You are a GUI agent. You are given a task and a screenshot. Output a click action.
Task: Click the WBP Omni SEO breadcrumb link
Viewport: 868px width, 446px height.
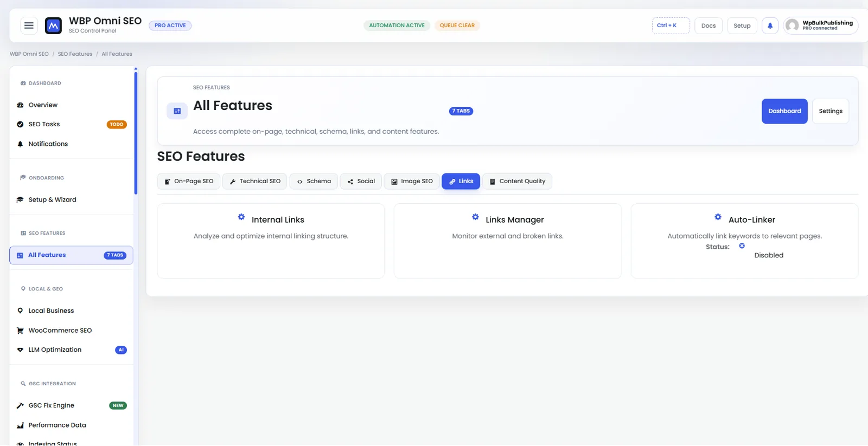pyautogui.click(x=29, y=54)
